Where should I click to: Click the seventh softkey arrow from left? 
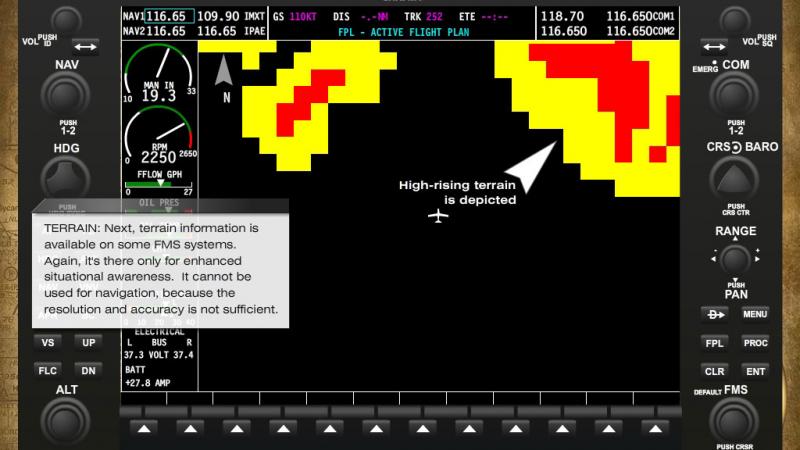tap(422, 429)
